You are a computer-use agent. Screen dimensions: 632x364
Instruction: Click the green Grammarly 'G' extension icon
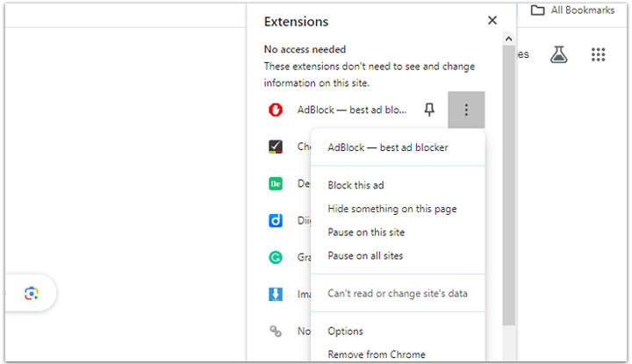(276, 258)
